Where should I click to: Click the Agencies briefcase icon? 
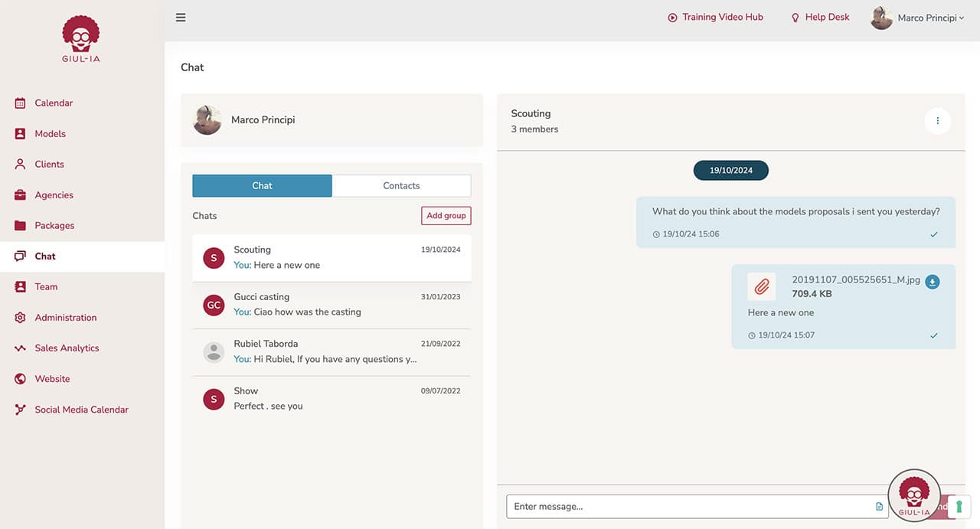click(21, 194)
